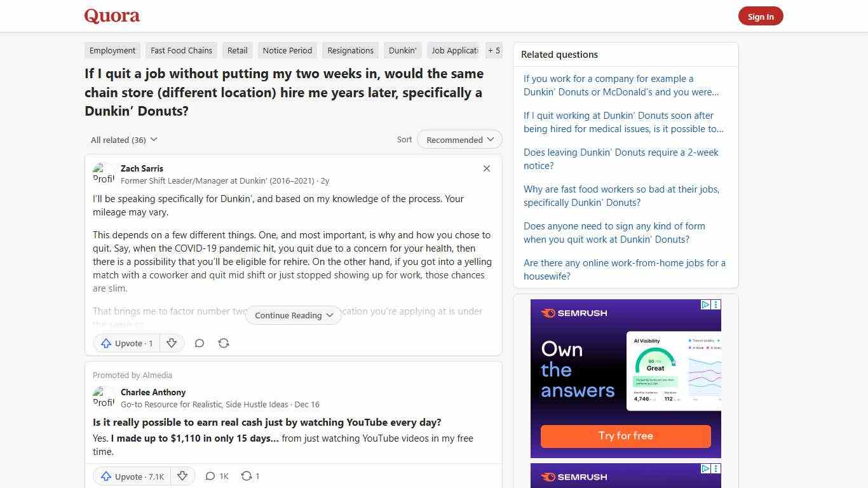Viewport: 868px width, 488px height.
Task: Expand the All related answers filter
Action: tap(124, 140)
